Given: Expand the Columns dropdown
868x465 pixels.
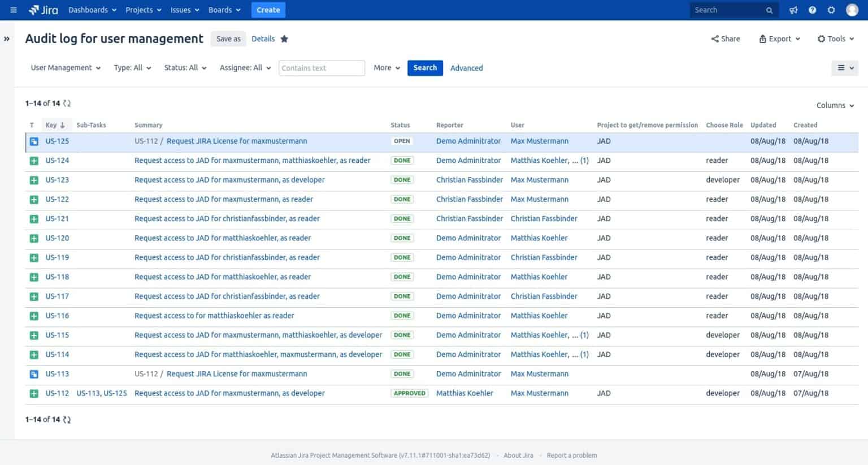Looking at the screenshot, I should pos(835,105).
